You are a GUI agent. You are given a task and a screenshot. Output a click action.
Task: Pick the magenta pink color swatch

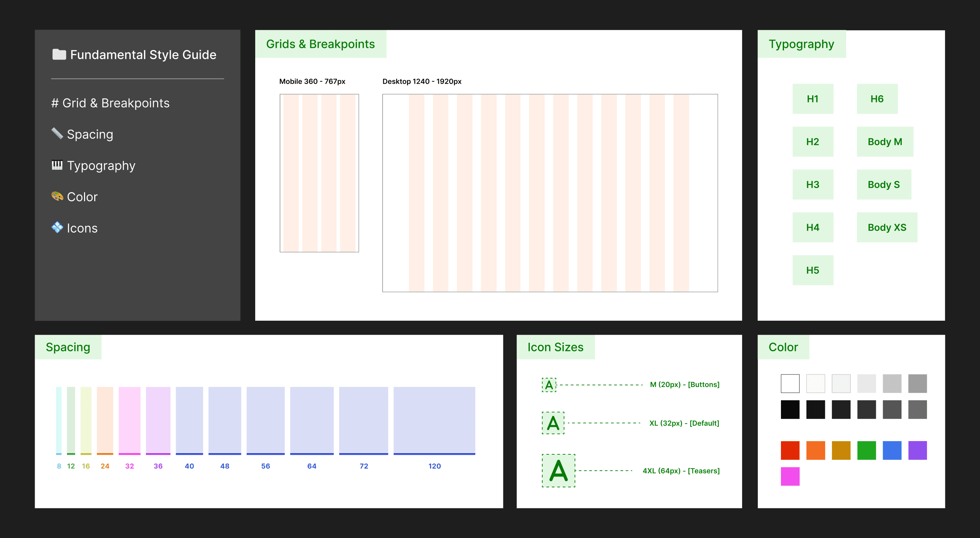click(790, 476)
